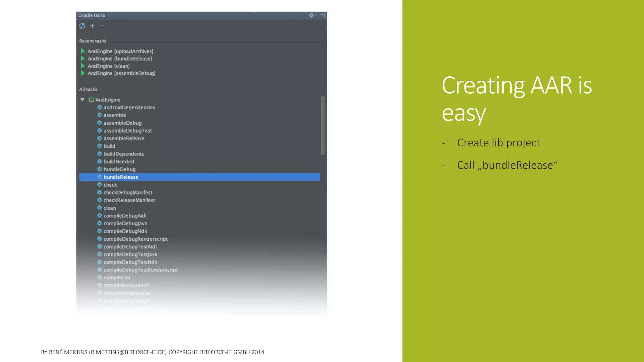Collapse the AndEngine tree node

pos(82,100)
